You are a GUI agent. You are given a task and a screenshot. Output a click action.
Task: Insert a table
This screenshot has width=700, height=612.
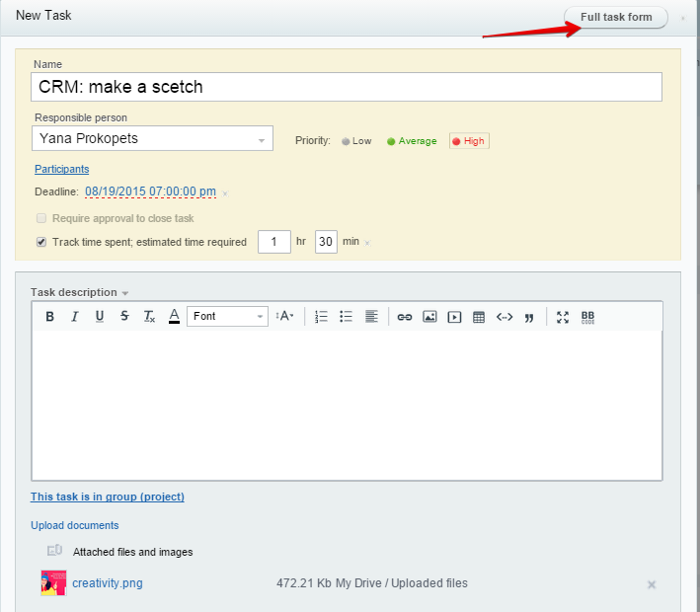(479, 318)
